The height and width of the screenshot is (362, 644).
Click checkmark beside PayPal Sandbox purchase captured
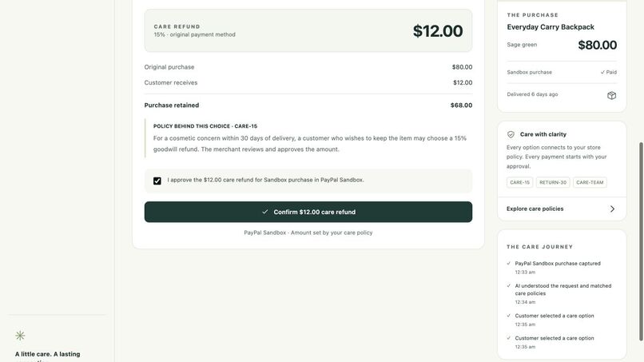[509, 264]
